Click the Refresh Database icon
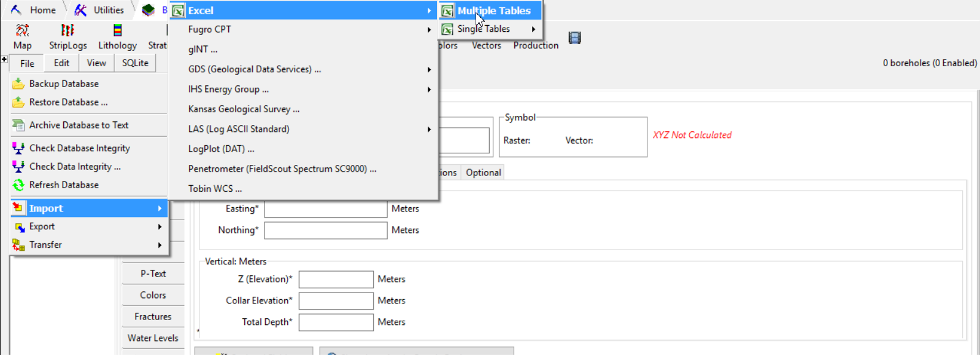Image resolution: width=980 pixels, height=355 pixels. tap(18, 185)
